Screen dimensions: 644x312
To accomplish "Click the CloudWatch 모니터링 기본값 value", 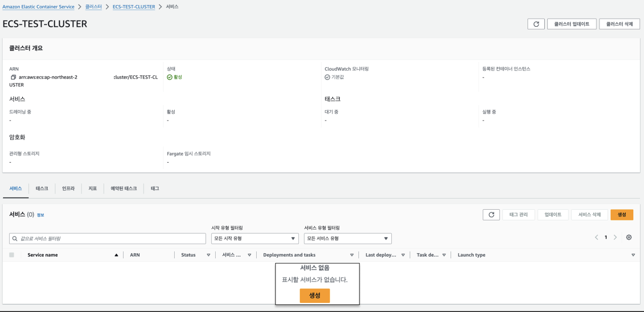I will [338, 77].
